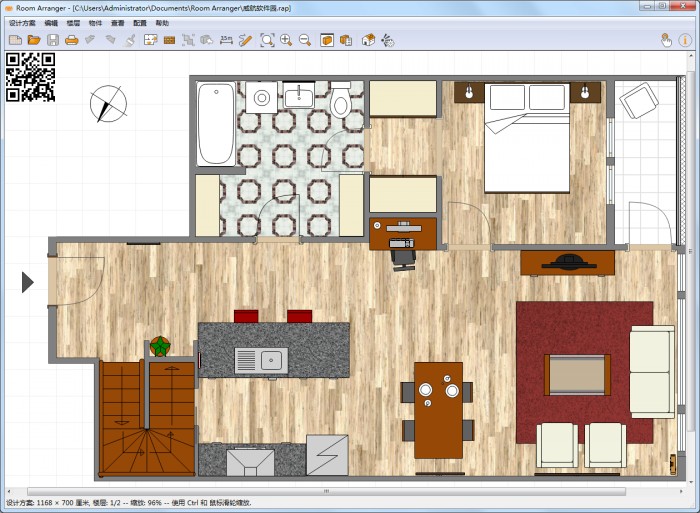Viewport: 700px width, 513px height.
Task: Select the bathroom washbasin with faucet
Action: [x=299, y=95]
